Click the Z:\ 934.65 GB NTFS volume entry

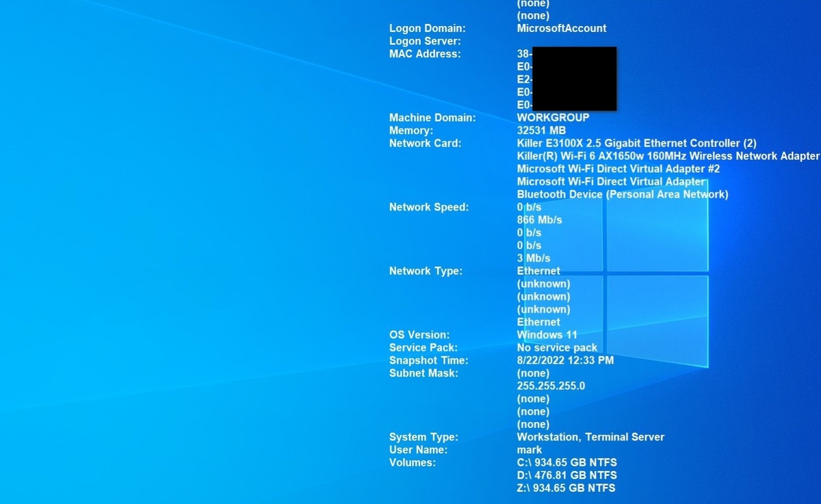click(566, 488)
